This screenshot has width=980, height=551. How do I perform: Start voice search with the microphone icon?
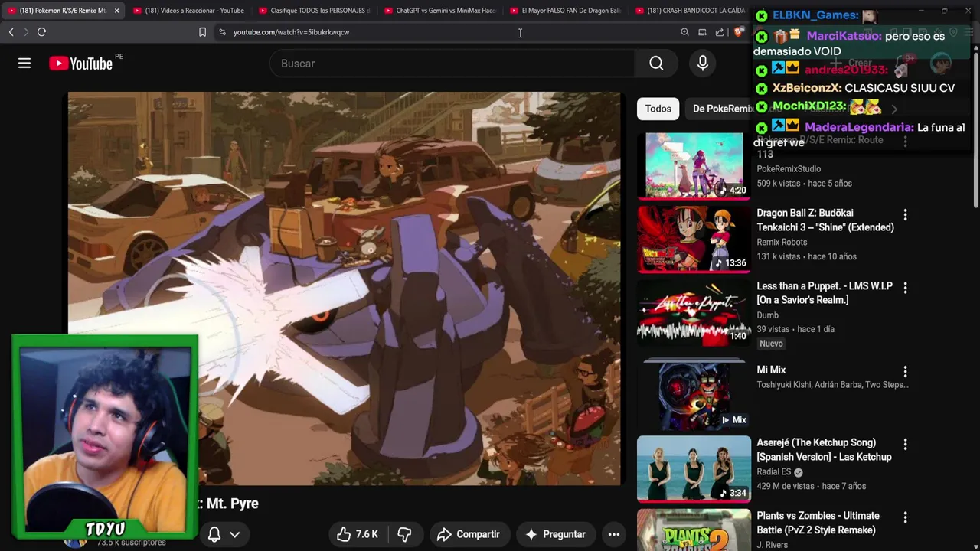tap(702, 64)
